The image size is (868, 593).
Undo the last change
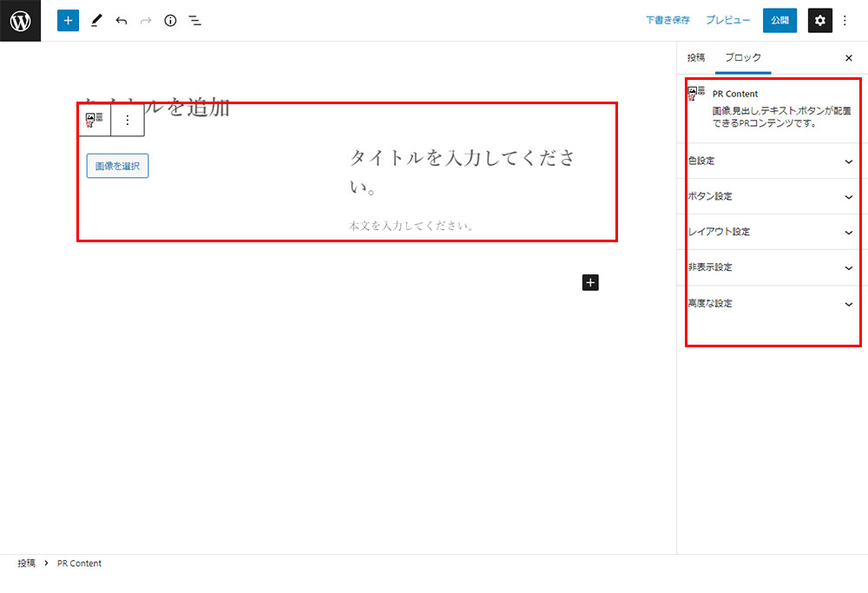click(x=121, y=21)
